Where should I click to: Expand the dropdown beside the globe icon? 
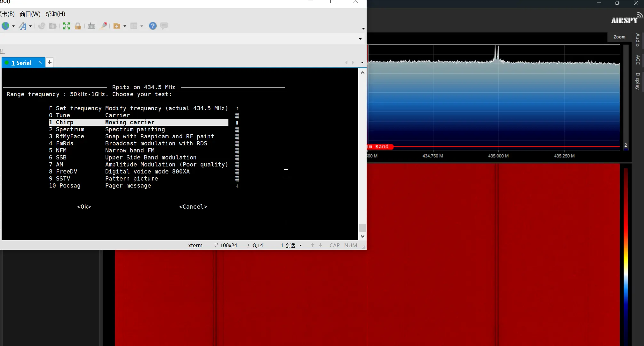(x=13, y=26)
